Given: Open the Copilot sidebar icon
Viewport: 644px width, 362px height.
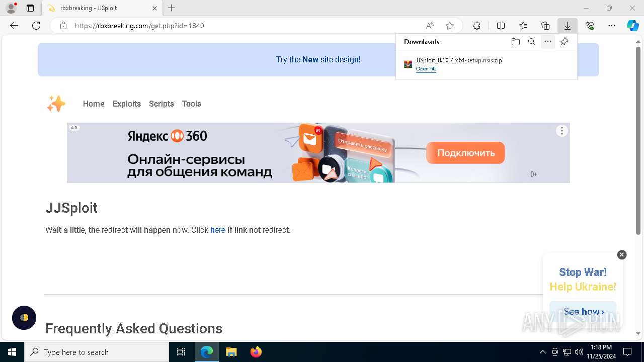Looking at the screenshot, I should (x=632, y=26).
